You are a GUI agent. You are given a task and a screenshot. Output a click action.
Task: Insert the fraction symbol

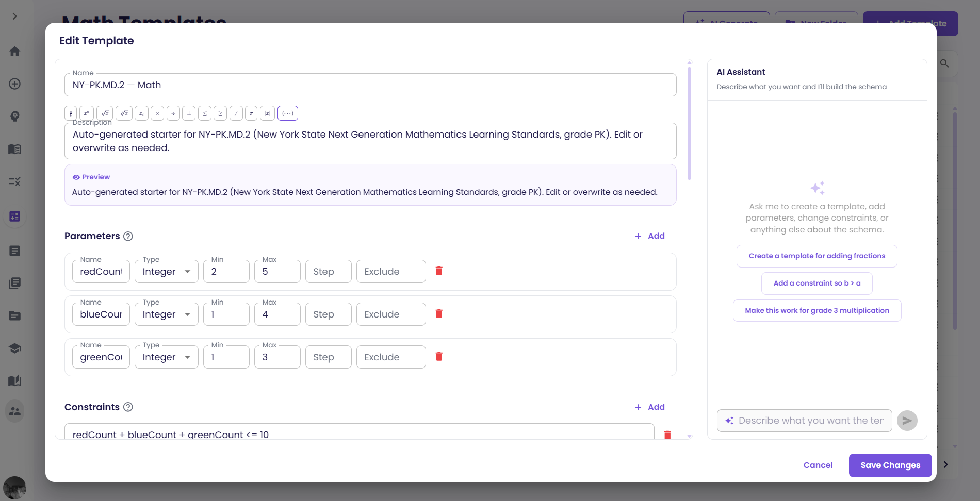pos(71,113)
